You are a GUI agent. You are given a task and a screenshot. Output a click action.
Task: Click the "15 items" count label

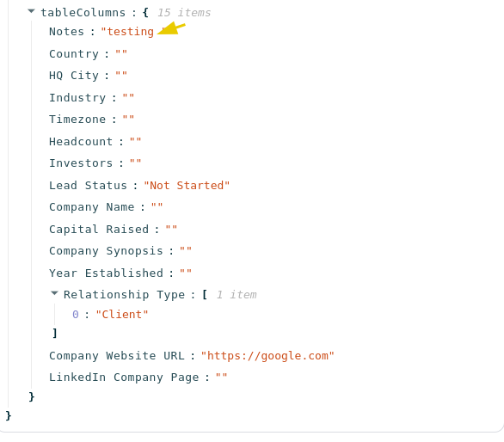click(184, 13)
